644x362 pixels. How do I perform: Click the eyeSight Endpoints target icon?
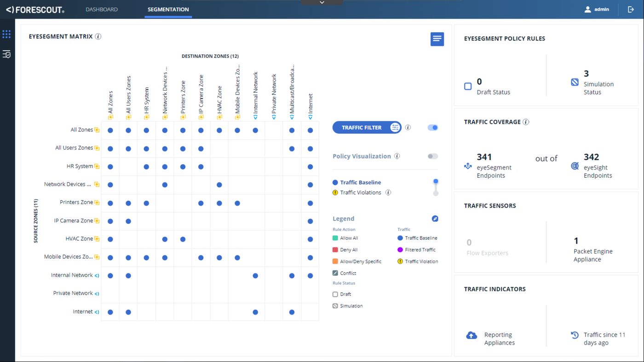pyautogui.click(x=574, y=165)
